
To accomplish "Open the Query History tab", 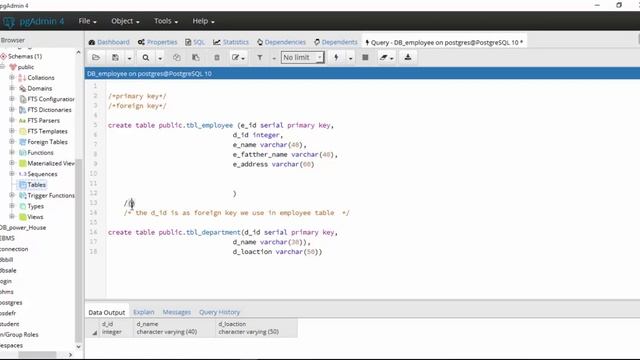I will [x=220, y=312].
